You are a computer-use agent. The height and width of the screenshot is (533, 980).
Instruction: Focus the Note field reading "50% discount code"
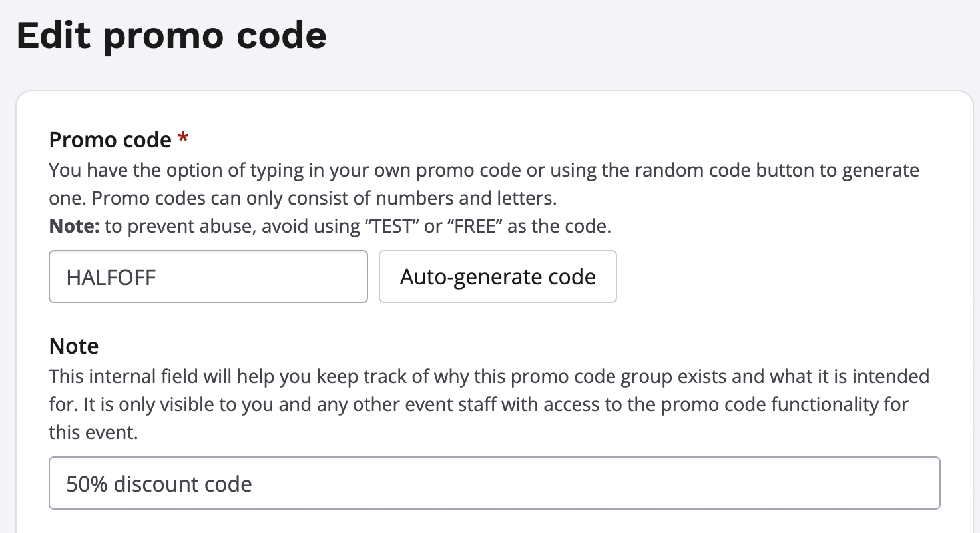(x=494, y=483)
